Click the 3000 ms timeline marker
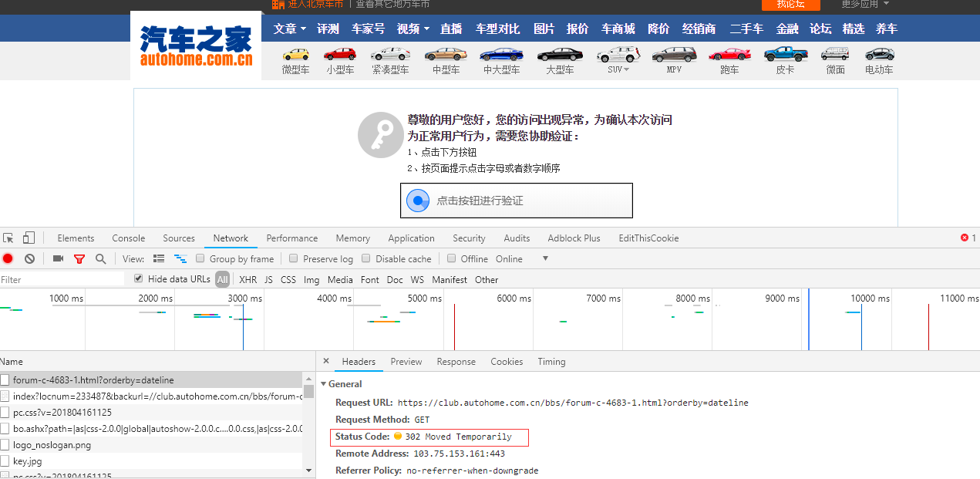This screenshot has height=479, width=980. pos(244,298)
